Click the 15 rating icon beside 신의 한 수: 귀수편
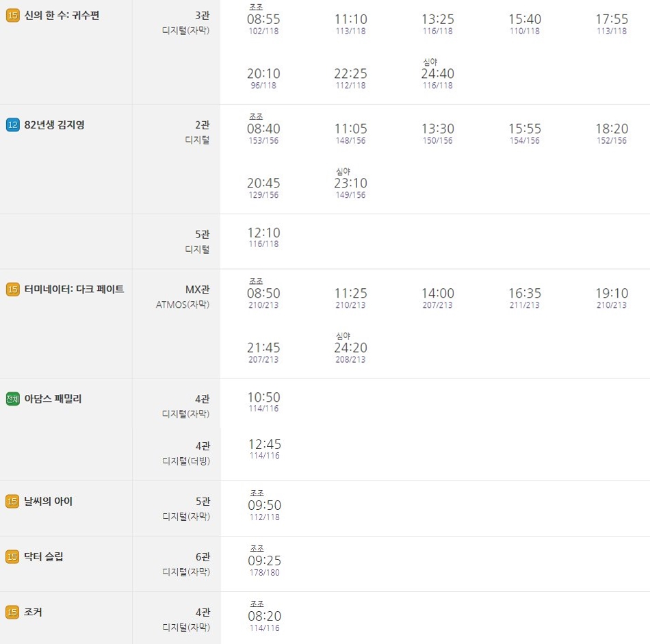Viewport: 650px width, 644px height. [x=12, y=15]
